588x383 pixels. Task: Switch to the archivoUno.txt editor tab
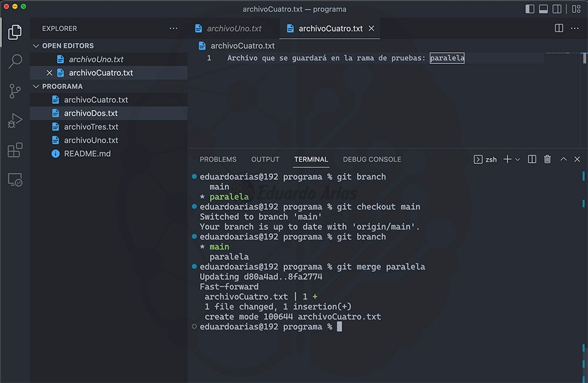pos(233,28)
